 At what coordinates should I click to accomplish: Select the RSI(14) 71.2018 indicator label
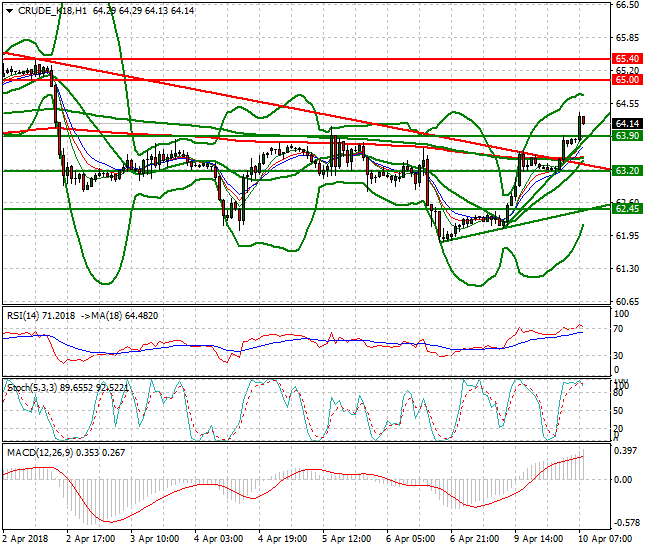pos(41,316)
